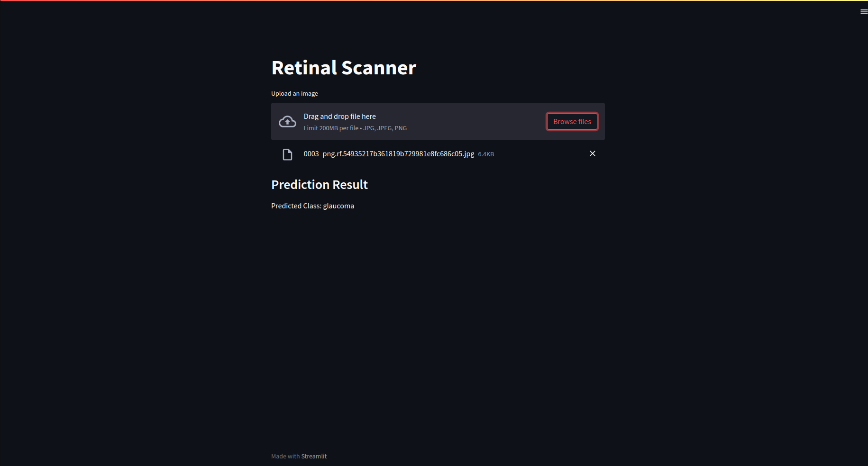Click the Upload an image label
Viewport: 868px width, 466px height.
coord(294,93)
